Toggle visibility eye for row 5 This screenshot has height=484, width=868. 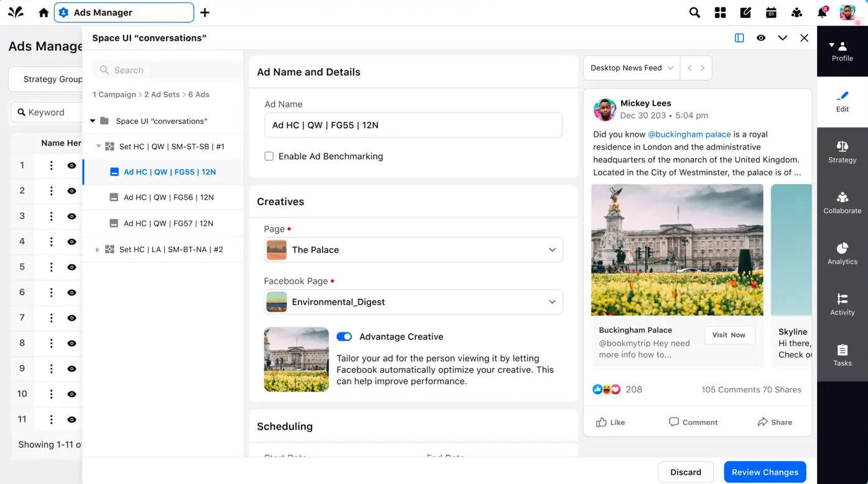[x=72, y=267]
